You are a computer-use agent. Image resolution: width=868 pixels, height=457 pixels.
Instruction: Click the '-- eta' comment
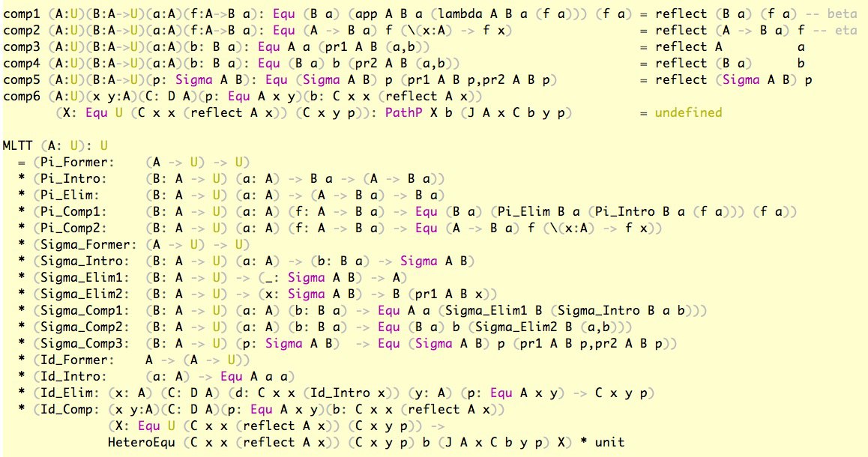click(835, 31)
